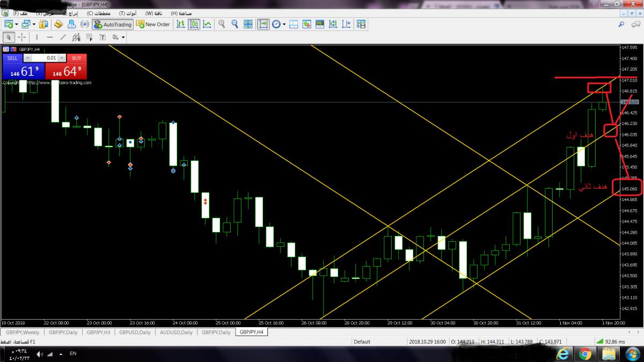This screenshot has width=644, height=362.
Task: Switch to the GBPUSD,Daily chart tab
Action: click(x=135, y=333)
